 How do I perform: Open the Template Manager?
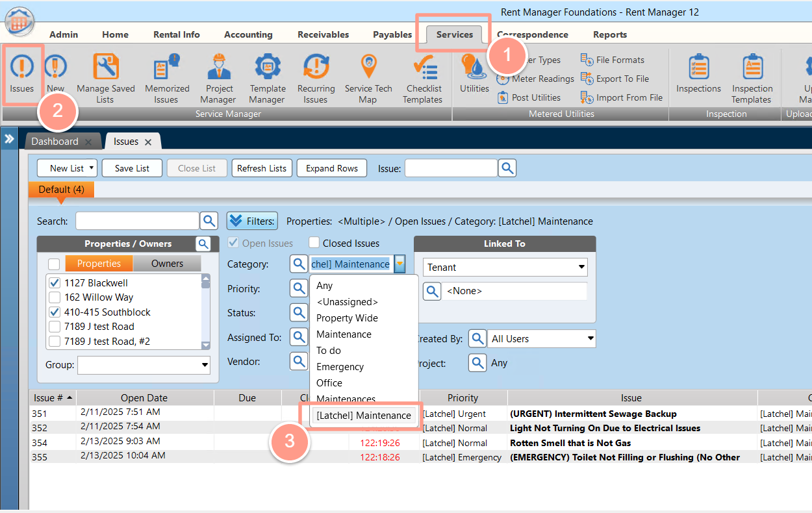[267, 78]
